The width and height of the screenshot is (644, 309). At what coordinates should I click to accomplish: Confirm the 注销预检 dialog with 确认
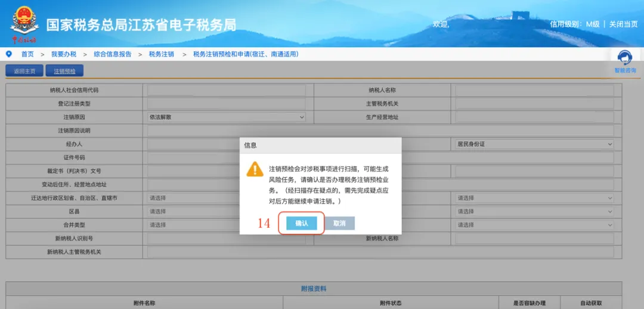pyautogui.click(x=302, y=223)
